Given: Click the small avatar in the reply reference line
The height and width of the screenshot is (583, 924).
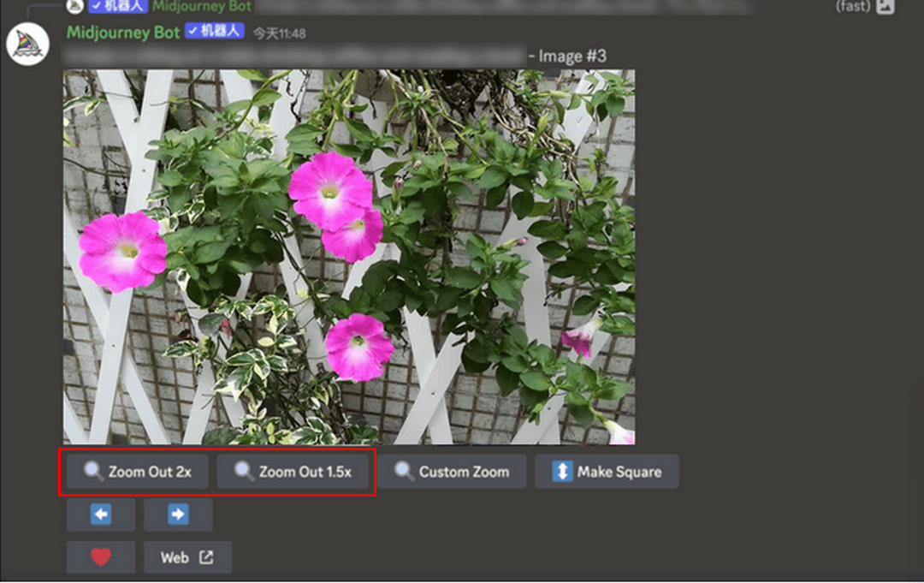Looking at the screenshot, I should click(75, 6).
